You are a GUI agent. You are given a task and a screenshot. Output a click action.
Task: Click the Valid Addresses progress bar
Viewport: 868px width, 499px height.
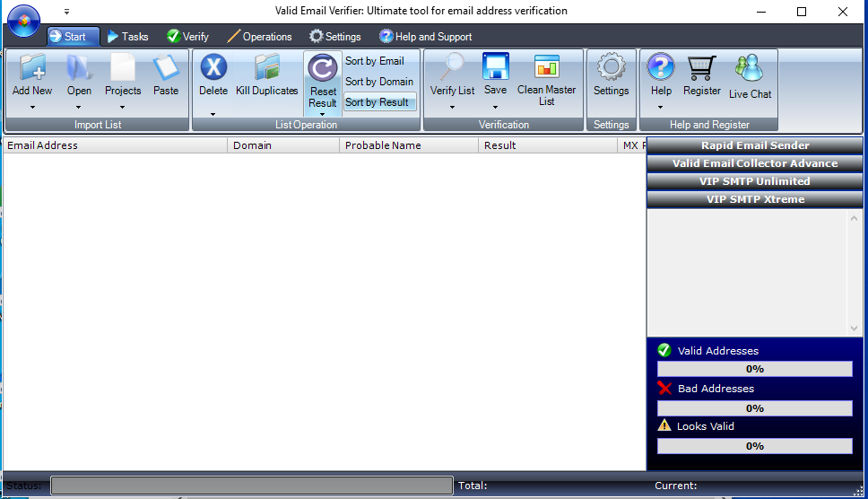[x=754, y=369]
